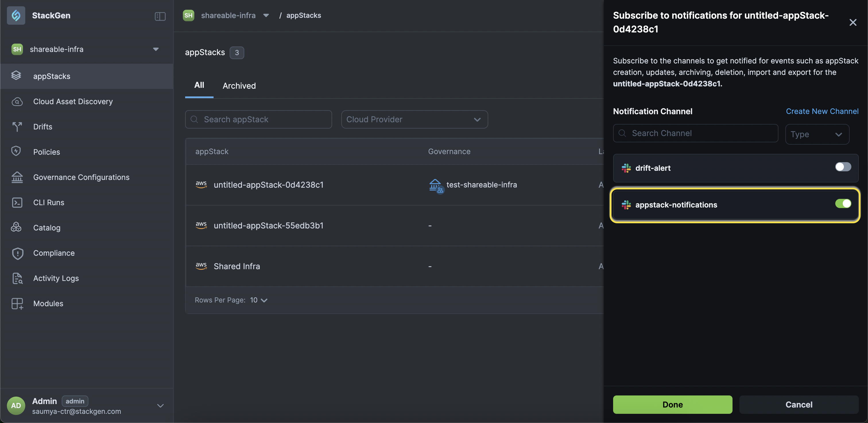Click the AWS icon for untitled-appStack-55edb3b1
868x423 pixels.
[201, 225]
